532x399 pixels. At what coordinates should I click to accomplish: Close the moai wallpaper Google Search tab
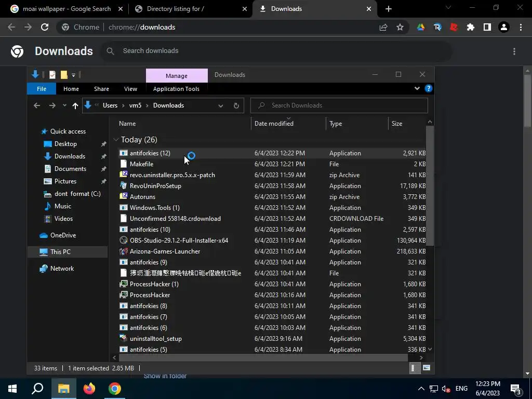pyautogui.click(x=121, y=9)
